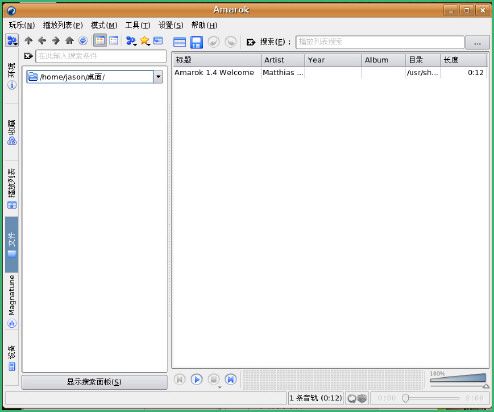Open the 工具(T) tools menu

pyautogui.click(x=137, y=25)
